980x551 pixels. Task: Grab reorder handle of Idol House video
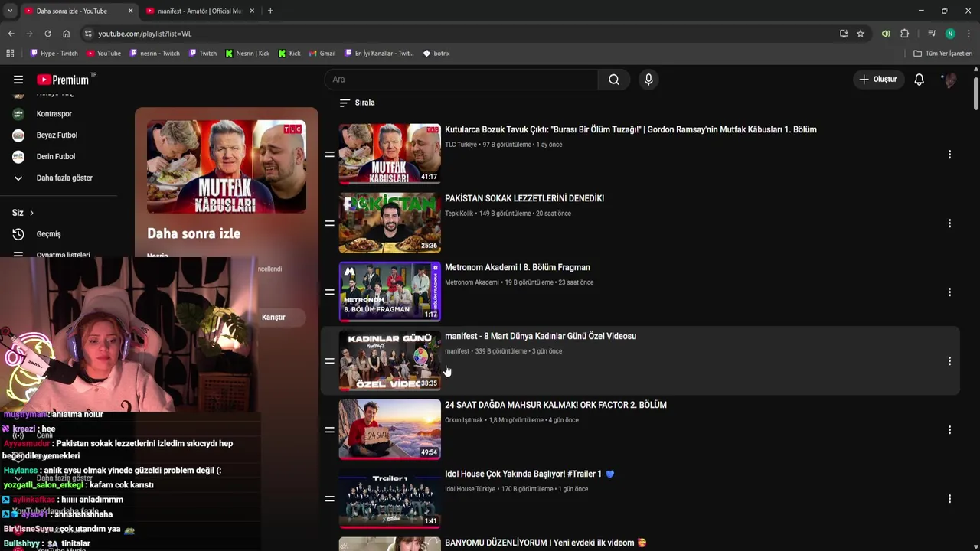click(x=329, y=499)
